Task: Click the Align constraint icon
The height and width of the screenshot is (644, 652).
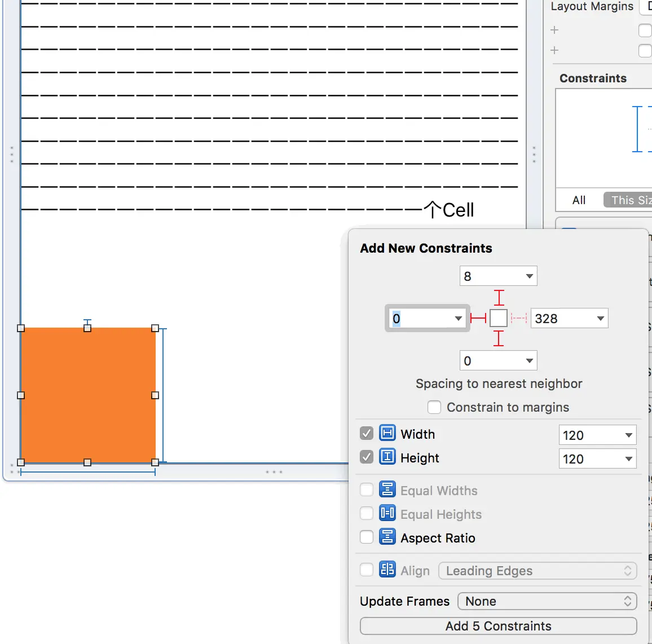Action: (x=387, y=570)
